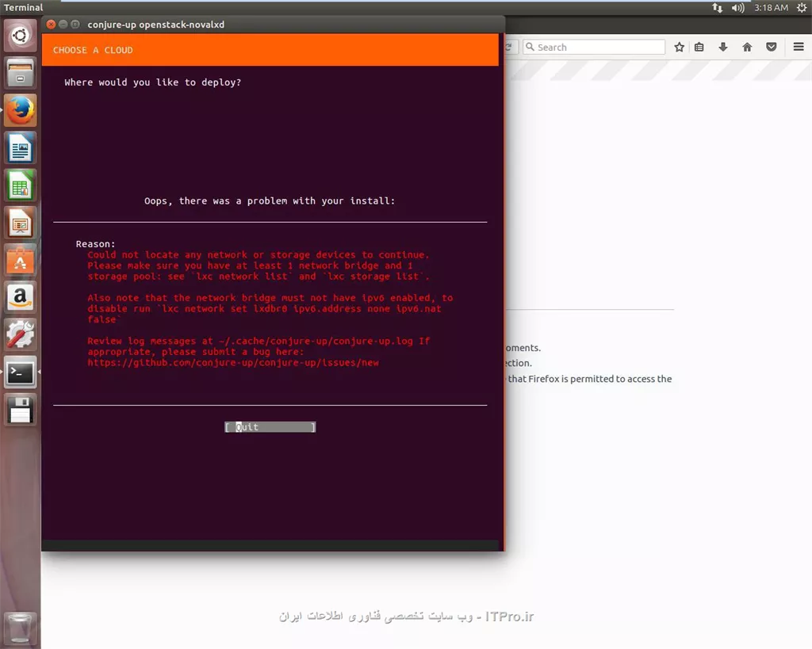Click the 'CHOOSE A CLOUD' header text
This screenshot has width=812, height=649.
[x=93, y=50]
